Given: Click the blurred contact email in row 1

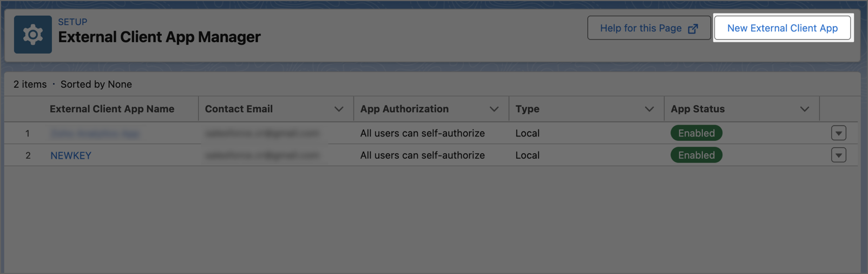Looking at the screenshot, I should tap(262, 133).
